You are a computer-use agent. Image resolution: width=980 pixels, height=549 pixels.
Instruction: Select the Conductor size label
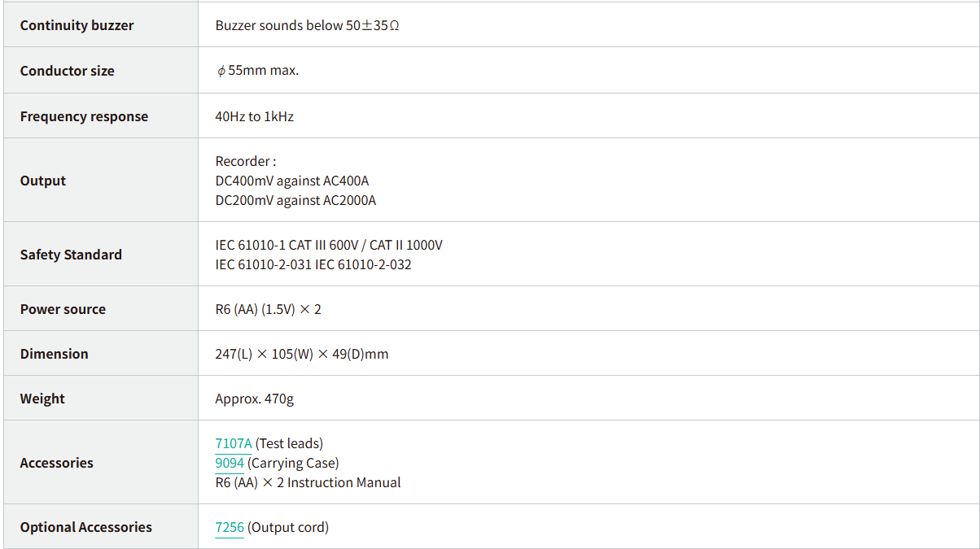pyautogui.click(x=67, y=71)
